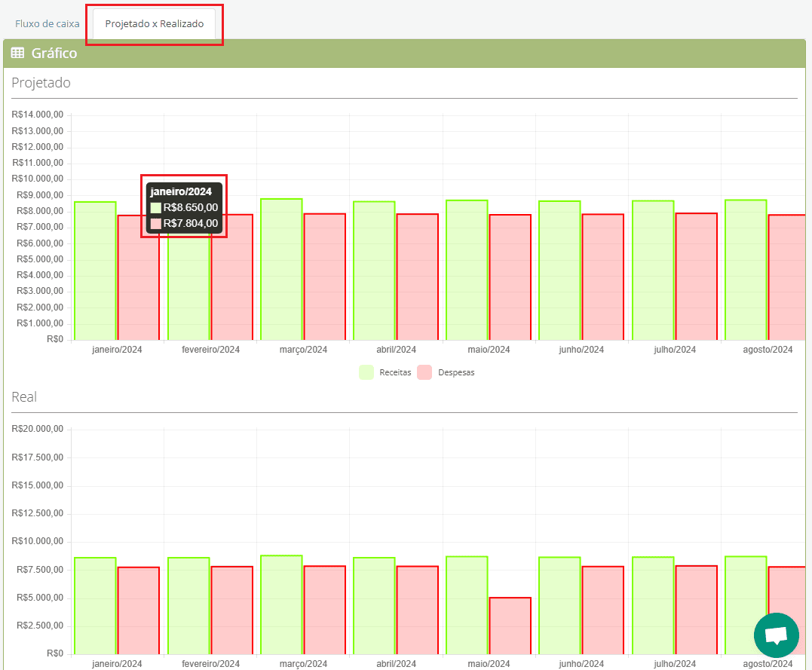Click the Real section heading
Viewport: 812px width, 670px height.
pyautogui.click(x=24, y=396)
